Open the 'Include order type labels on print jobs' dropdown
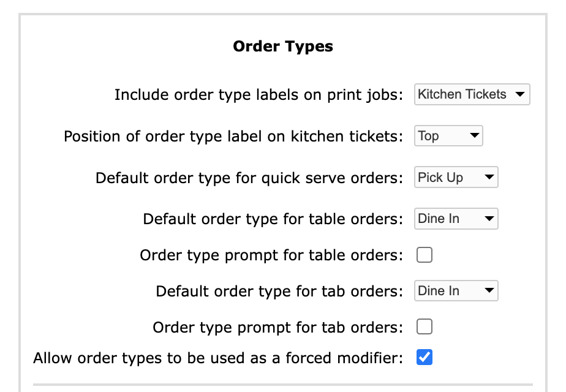Image resolution: width=566 pixels, height=392 pixels. click(x=472, y=94)
